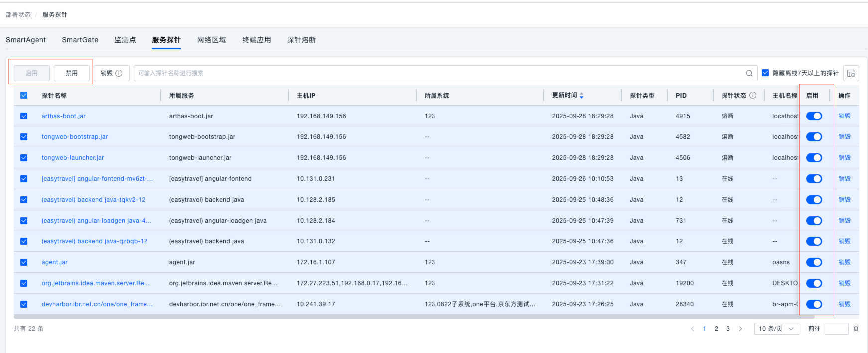The width and height of the screenshot is (868, 353).
Task: Click info icon beside 销毁 button
Action: (x=119, y=73)
